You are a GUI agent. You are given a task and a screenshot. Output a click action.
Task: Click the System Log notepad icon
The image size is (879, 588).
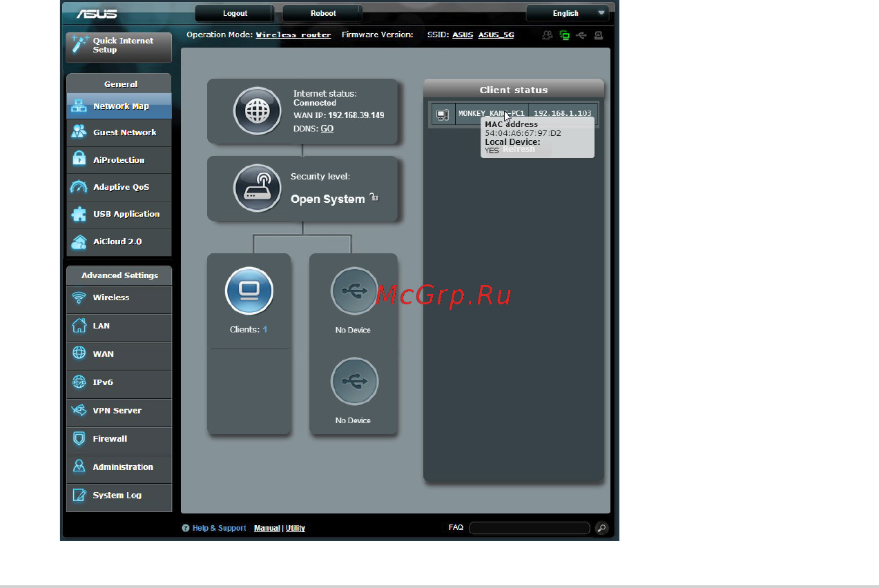click(x=79, y=495)
